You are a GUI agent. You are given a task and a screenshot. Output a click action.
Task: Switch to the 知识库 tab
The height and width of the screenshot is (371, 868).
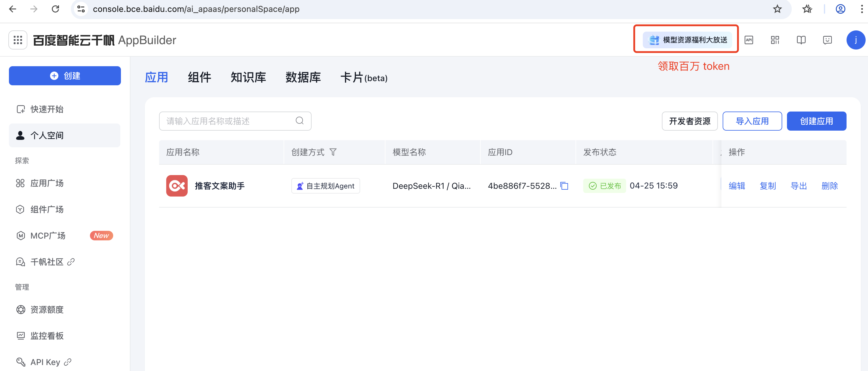[x=248, y=77]
